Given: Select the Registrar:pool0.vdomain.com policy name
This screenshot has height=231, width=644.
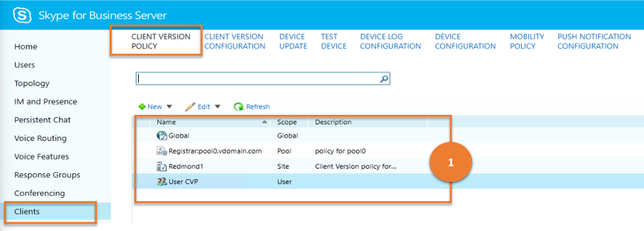Looking at the screenshot, I should click(x=215, y=151).
